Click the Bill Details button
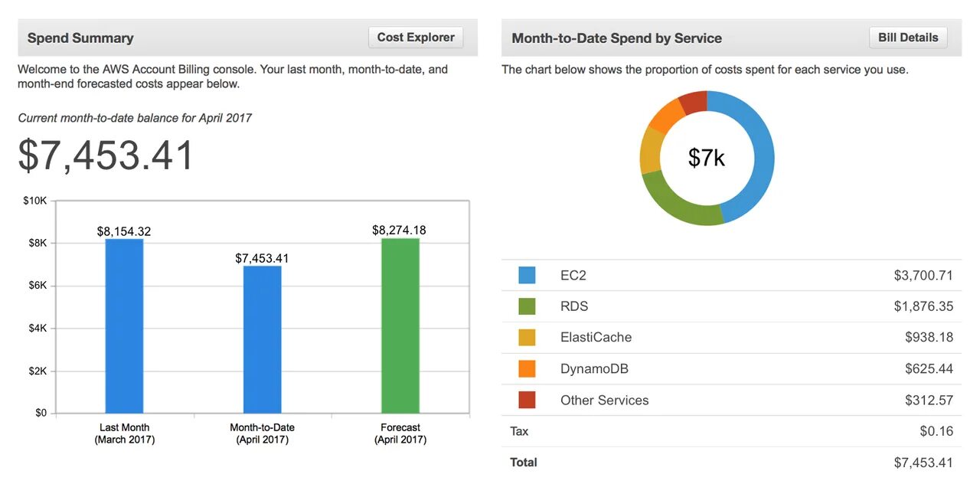Screen dimensions: 980x484 click(908, 38)
